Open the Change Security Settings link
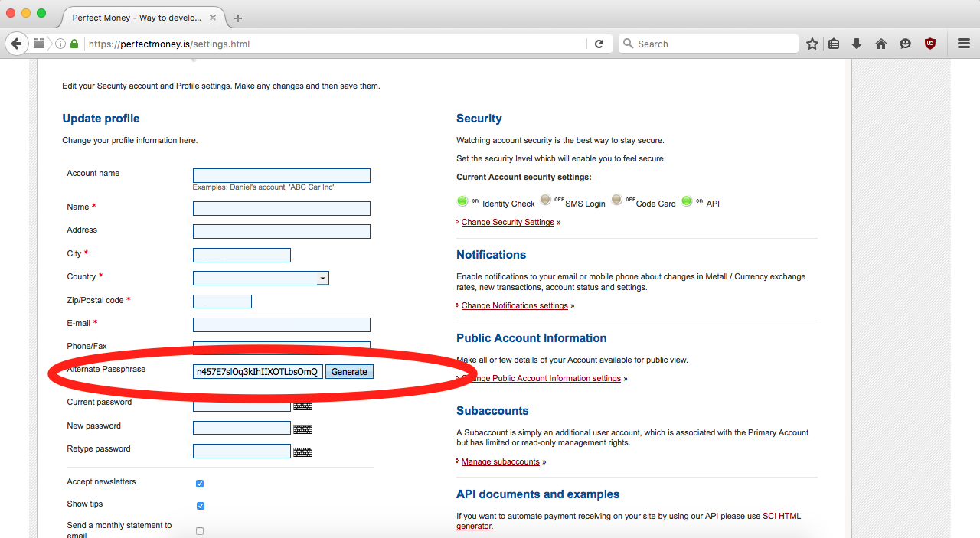Image resolution: width=980 pixels, height=538 pixels. pyautogui.click(x=508, y=222)
